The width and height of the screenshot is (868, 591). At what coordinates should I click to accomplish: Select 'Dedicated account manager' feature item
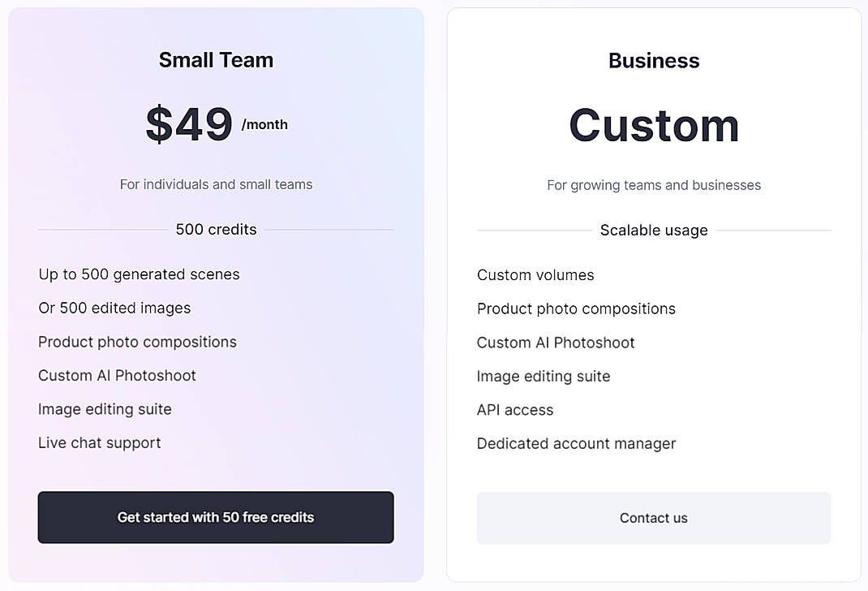click(576, 443)
